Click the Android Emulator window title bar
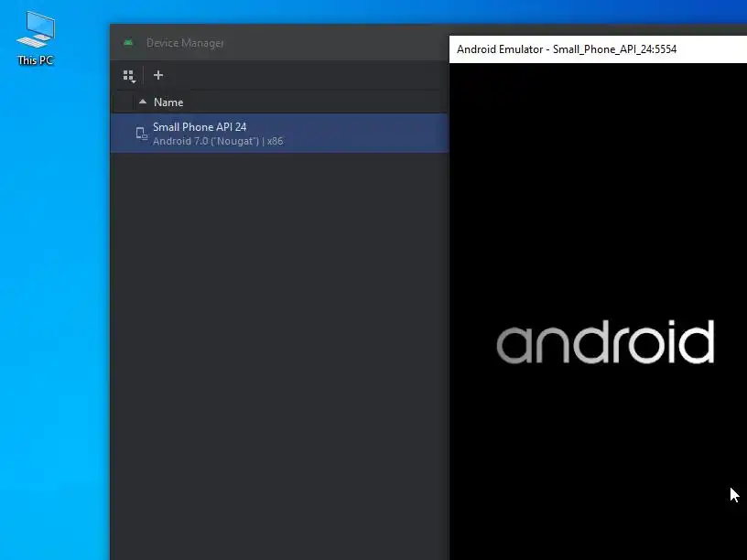The width and height of the screenshot is (747, 560). (598, 49)
